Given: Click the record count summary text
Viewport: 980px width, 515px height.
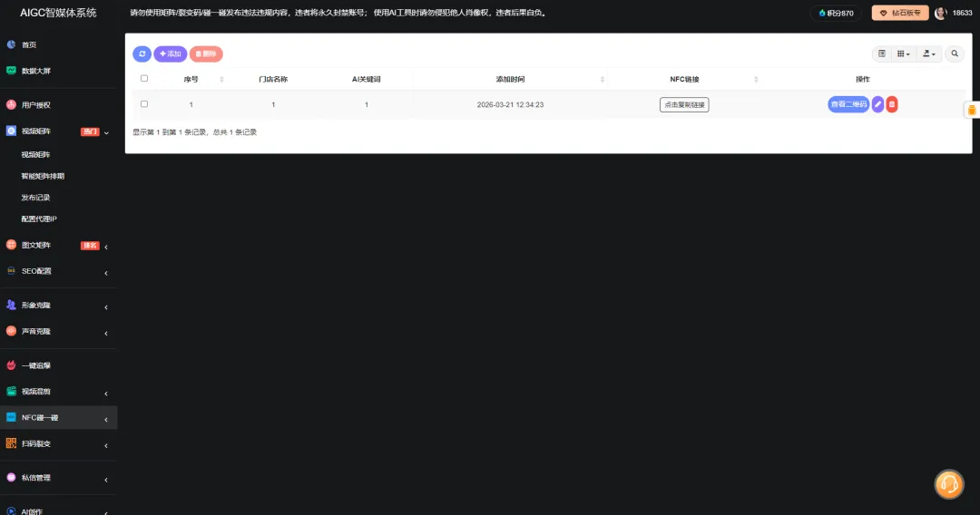Looking at the screenshot, I should click(195, 132).
